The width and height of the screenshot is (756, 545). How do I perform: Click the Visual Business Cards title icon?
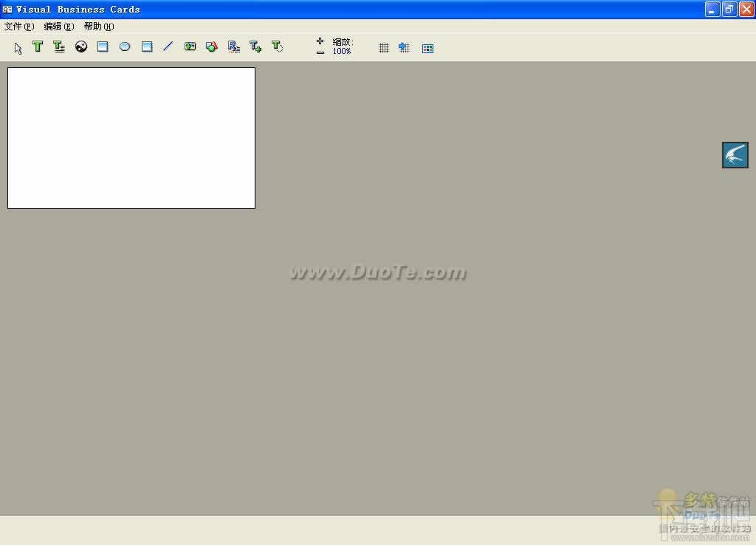tap(7, 9)
